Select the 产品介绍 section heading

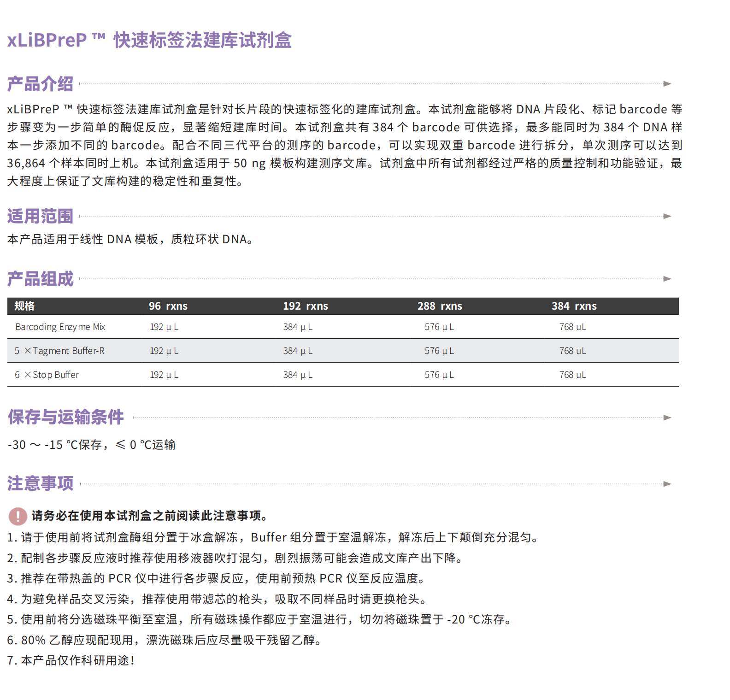(40, 84)
